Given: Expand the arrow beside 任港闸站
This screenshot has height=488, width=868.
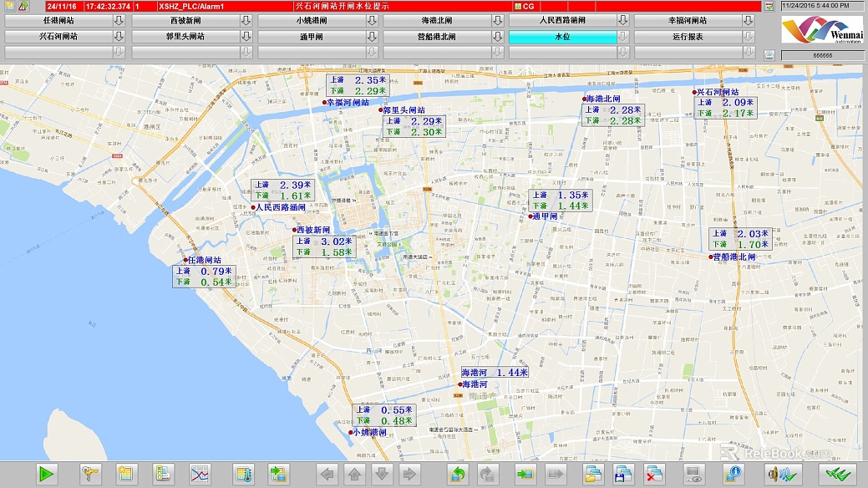Looking at the screenshot, I should pos(119,21).
